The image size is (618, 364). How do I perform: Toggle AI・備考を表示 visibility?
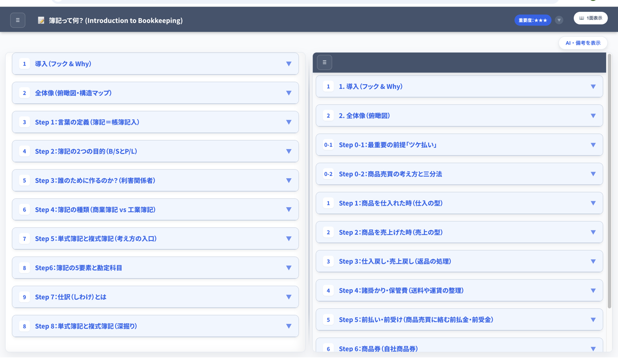click(x=583, y=43)
